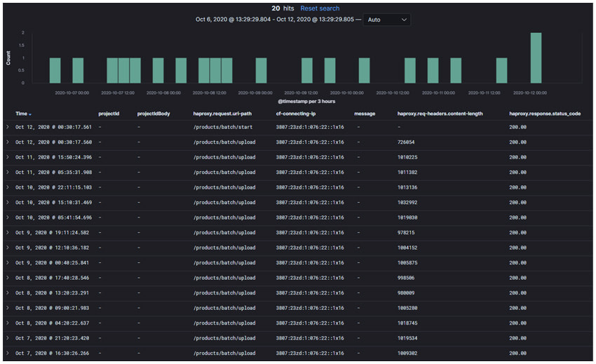
Task: Expand the Oct 12 00:30:17.561 log row
Action: (x=8, y=127)
